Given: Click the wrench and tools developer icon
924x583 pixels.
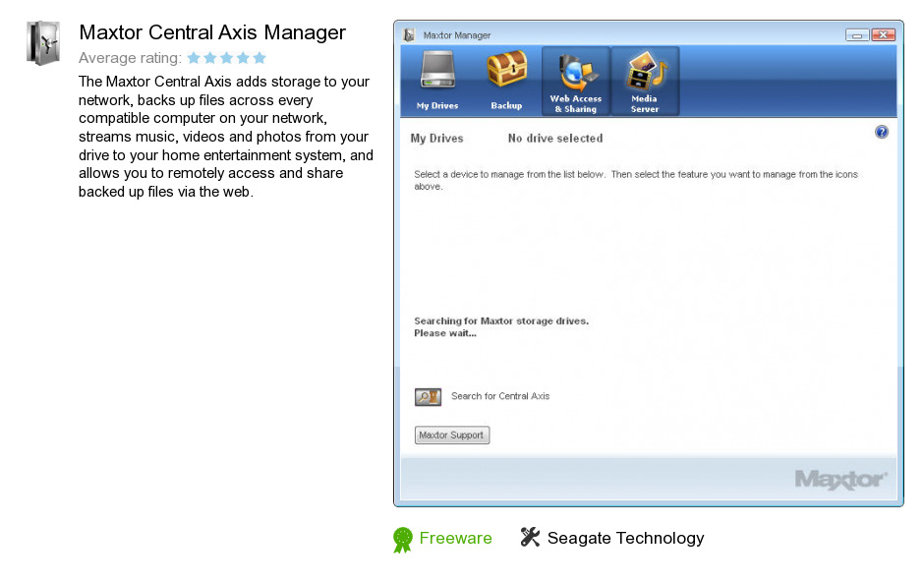Looking at the screenshot, I should pyautogui.click(x=530, y=537).
